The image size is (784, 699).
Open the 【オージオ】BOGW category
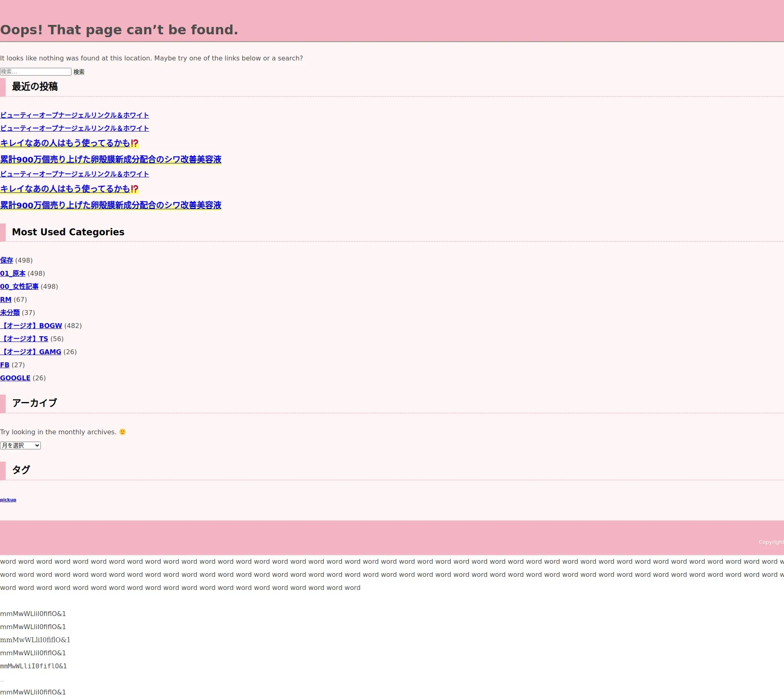(31, 326)
